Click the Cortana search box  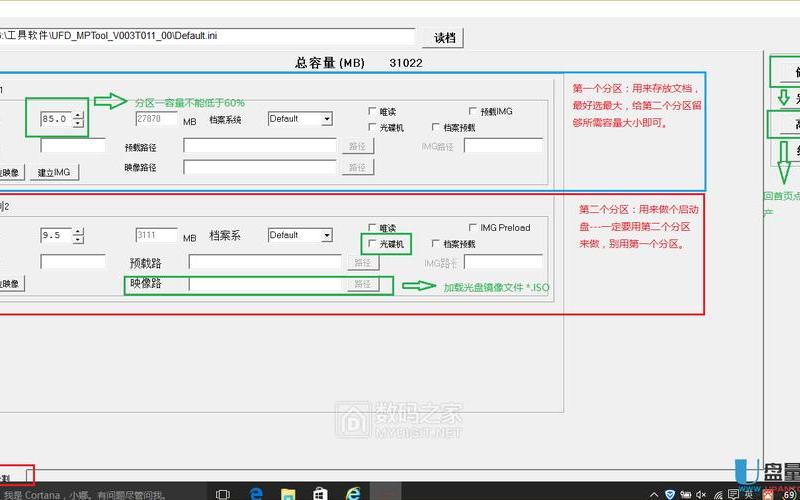pyautogui.click(x=102, y=494)
